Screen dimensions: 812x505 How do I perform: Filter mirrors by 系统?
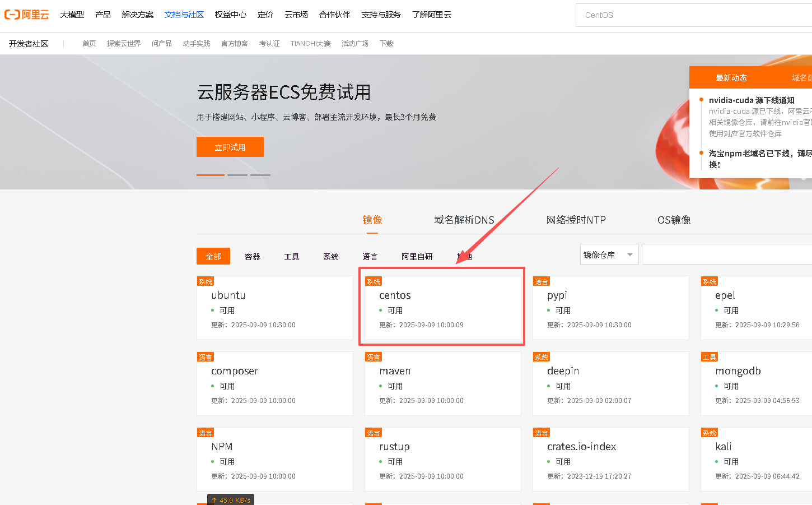pyautogui.click(x=331, y=256)
